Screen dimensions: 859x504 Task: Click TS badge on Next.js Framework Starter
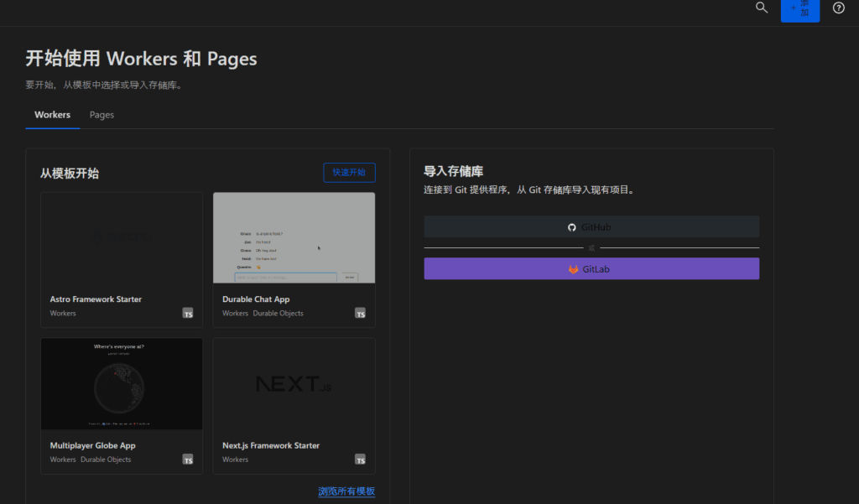pyautogui.click(x=360, y=460)
